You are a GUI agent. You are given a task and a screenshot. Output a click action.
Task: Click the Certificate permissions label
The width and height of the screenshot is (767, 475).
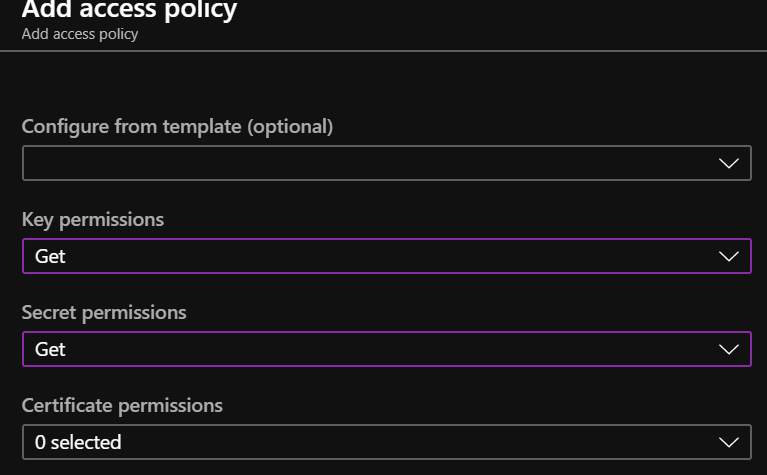[x=122, y=406]
